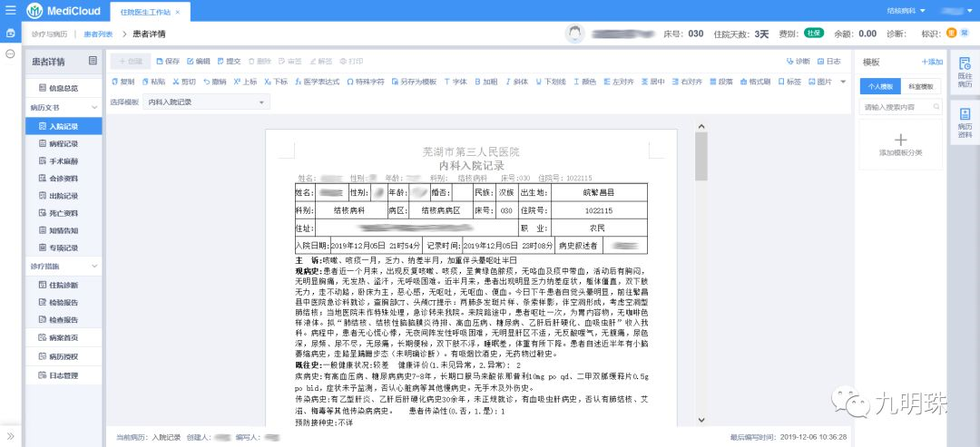Expand the toolbar overflow arrow
980x447 pixels.
(x=842, y=82)
